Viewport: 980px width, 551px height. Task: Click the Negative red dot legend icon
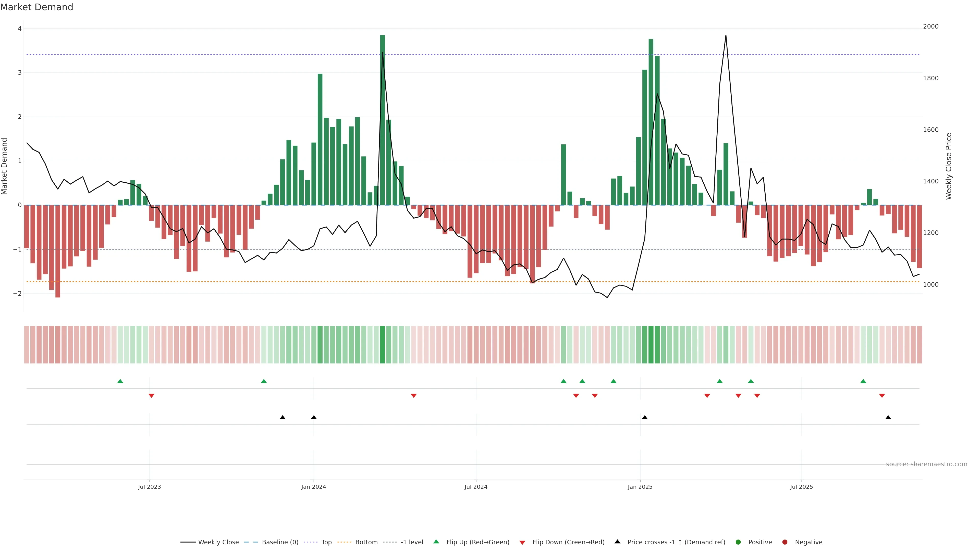(785, 542)
